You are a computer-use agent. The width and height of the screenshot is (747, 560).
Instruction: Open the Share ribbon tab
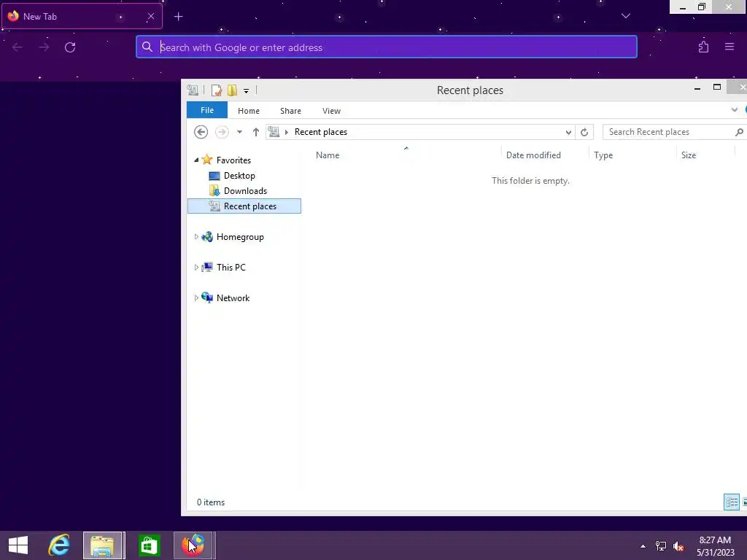(x=290, y=111)
